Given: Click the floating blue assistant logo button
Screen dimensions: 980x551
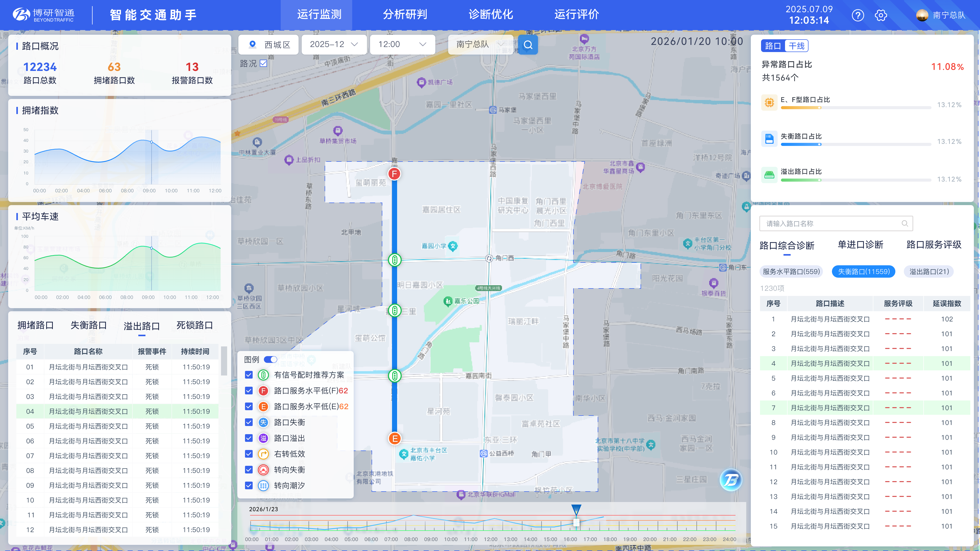Looking at the screenshot, I should pos(731,480).
